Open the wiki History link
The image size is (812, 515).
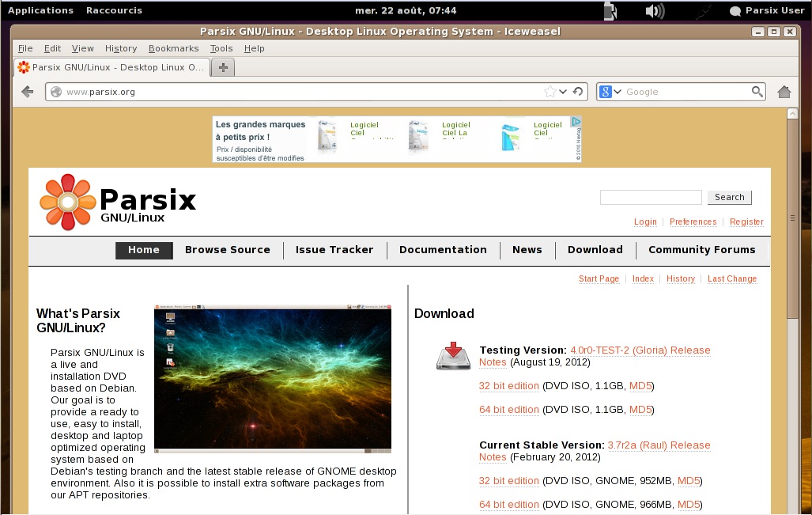click(681, 278)
